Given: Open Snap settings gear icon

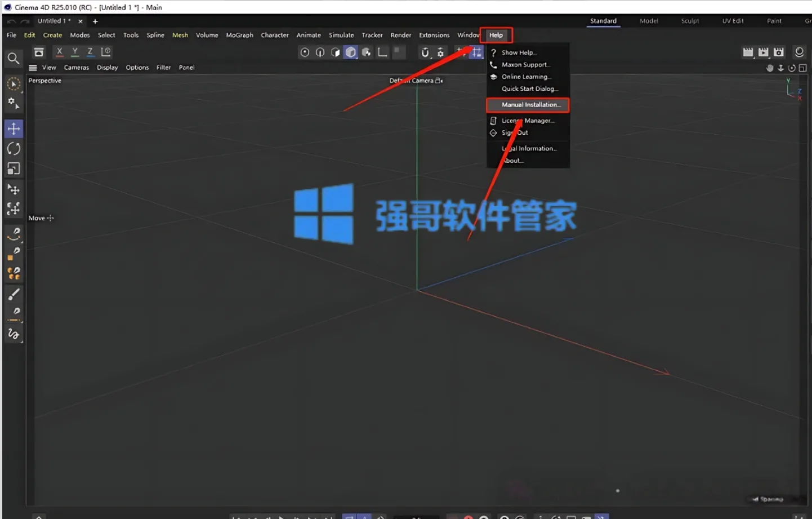Looking at the screenshot, I should pos(440,52).
